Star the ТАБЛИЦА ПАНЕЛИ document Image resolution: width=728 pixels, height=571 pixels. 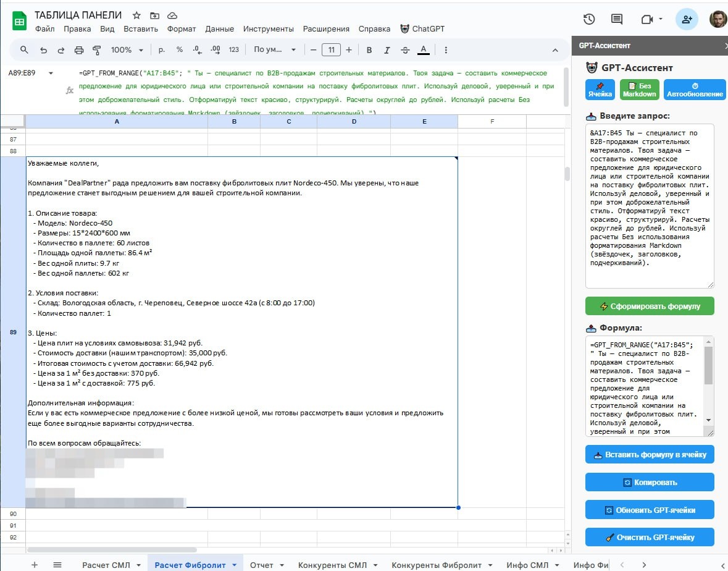136,15
